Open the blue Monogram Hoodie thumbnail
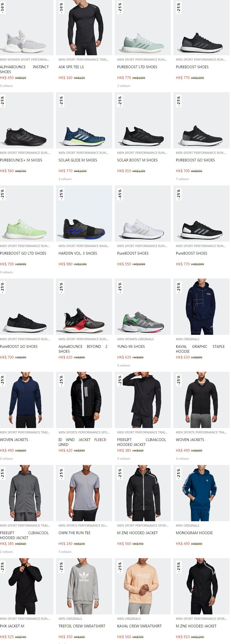231x644 pixels. [201, 493]
